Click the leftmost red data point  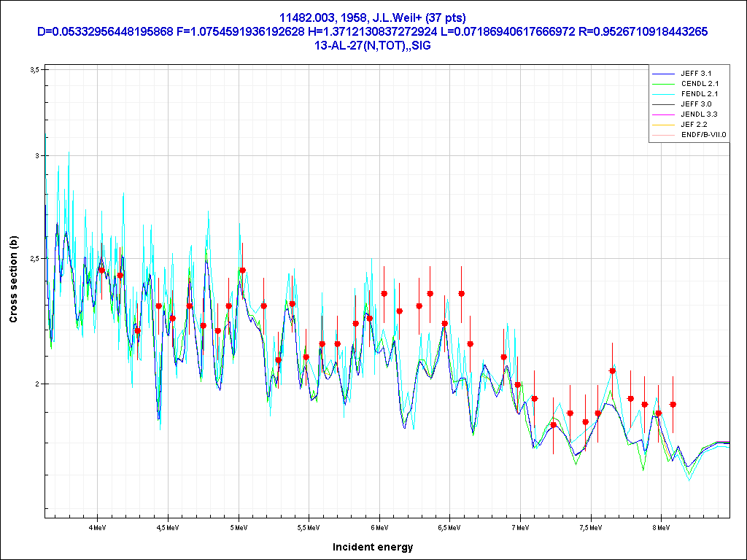[102, 271]
